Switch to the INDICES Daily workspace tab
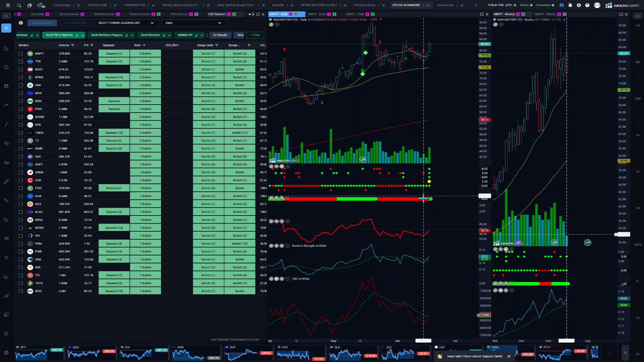 [97, 5]
